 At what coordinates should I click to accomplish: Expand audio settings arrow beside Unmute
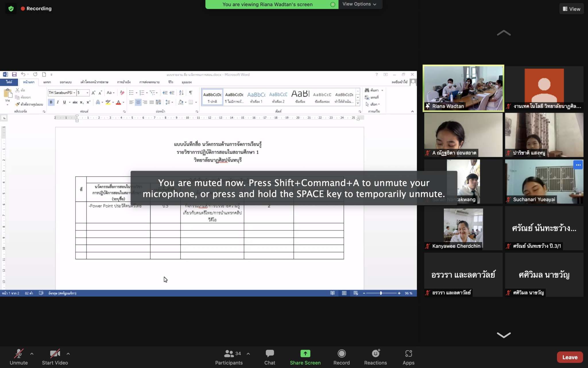tap(32, 354)
